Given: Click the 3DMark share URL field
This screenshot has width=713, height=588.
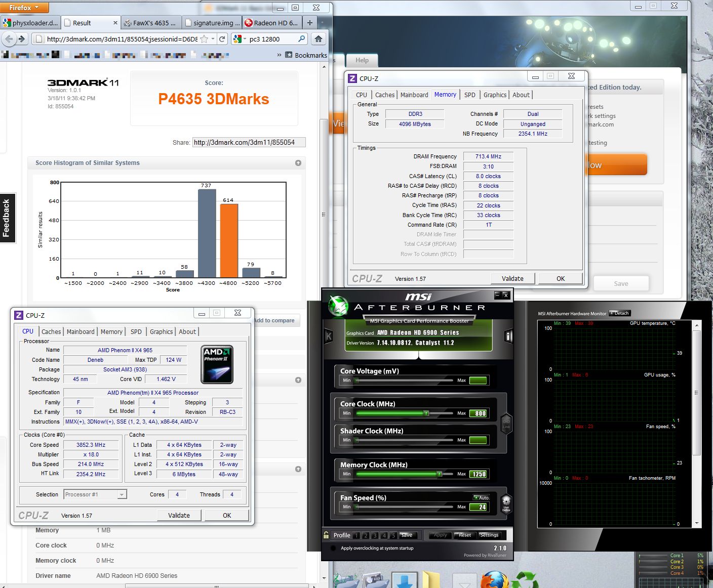Looking at the screenshot, I should 249,142.
